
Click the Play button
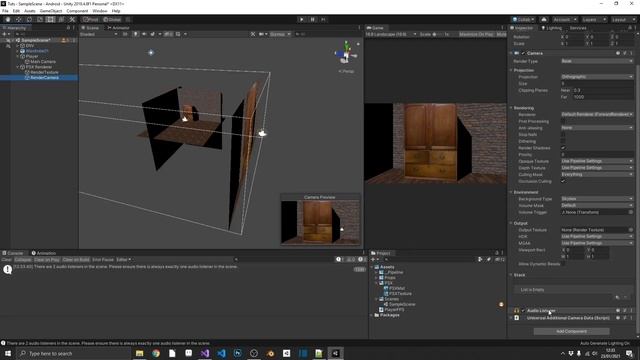[302, 19]
